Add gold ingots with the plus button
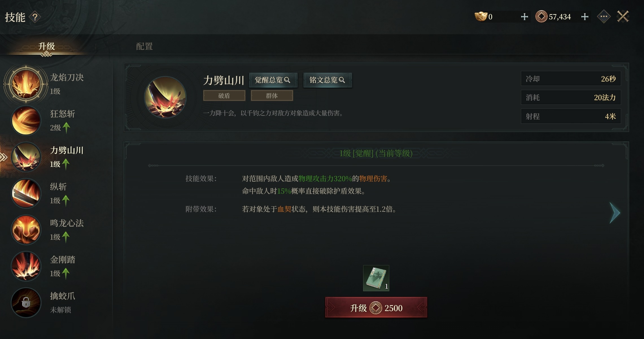Viewport: 644px width, 339px height. [524, 17]
